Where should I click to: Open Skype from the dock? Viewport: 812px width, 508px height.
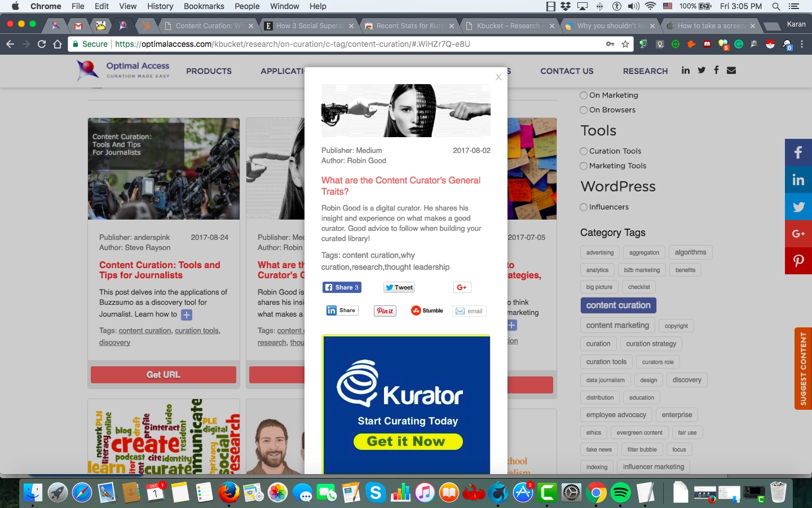[x=376, y=493]
